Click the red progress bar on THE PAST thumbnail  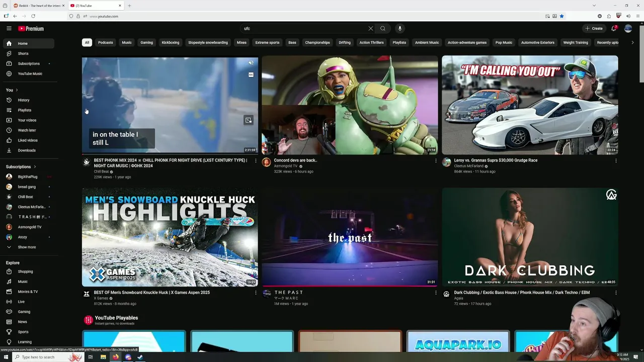[x=350, y=286]
